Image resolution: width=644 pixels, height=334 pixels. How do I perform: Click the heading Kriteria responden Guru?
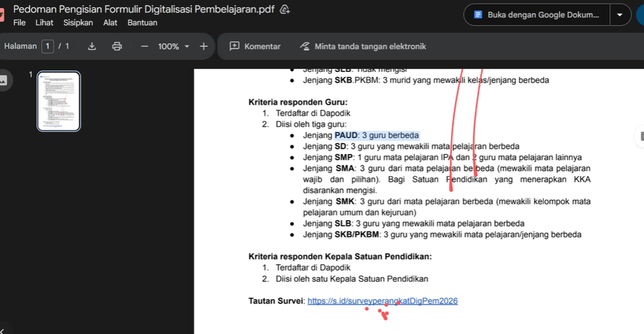pyautogui.click(x=298, y=102)
